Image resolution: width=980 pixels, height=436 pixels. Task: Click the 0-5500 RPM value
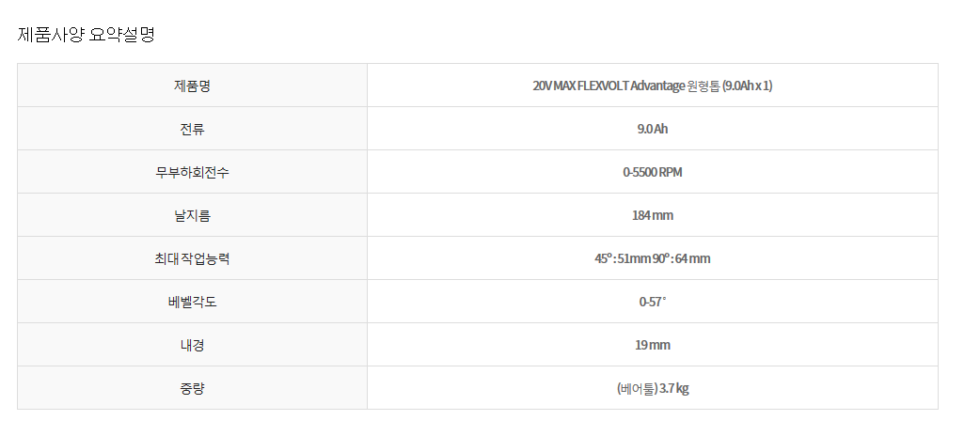click(x=652, y=172)
